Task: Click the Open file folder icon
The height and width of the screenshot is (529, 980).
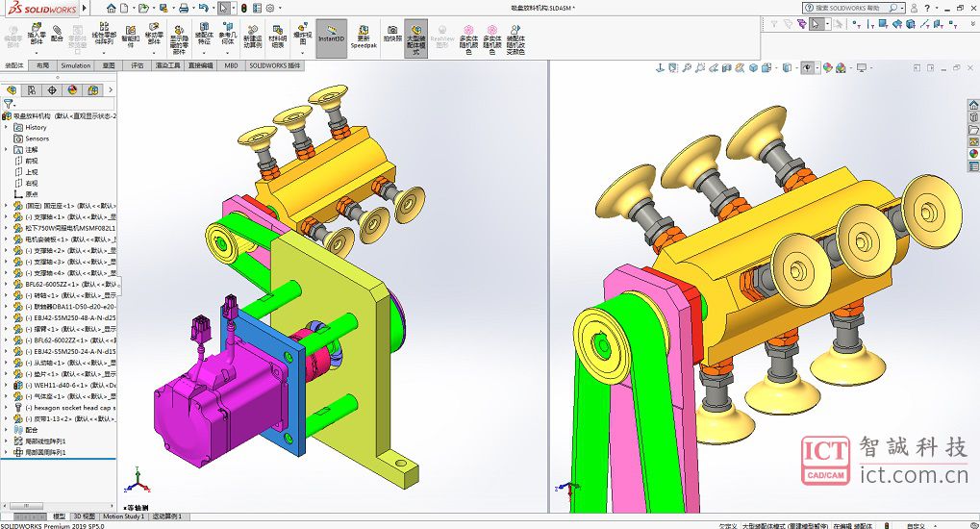Action: pos(143,8)
